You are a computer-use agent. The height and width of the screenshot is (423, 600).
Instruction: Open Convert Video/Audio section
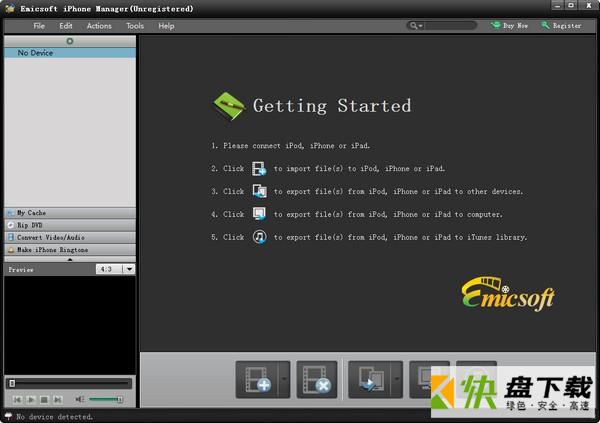(x=70, y=237)
